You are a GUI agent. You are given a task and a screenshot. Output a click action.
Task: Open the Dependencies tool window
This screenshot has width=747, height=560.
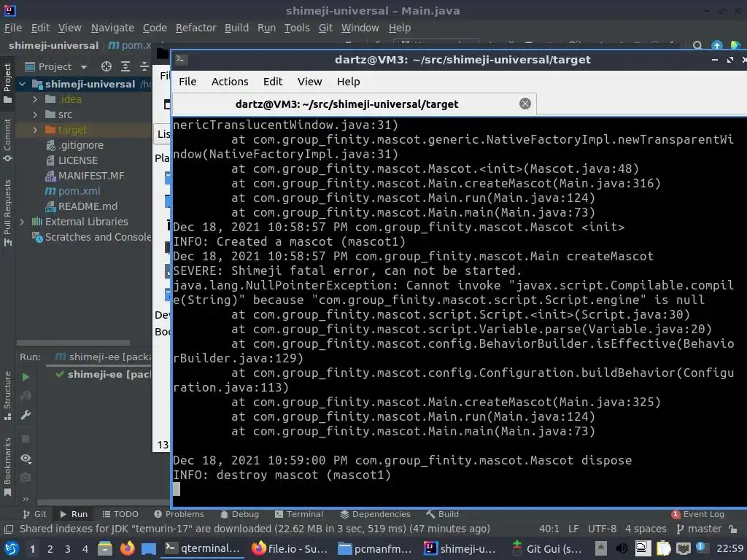pyautogui.click(x=376, y=514)
